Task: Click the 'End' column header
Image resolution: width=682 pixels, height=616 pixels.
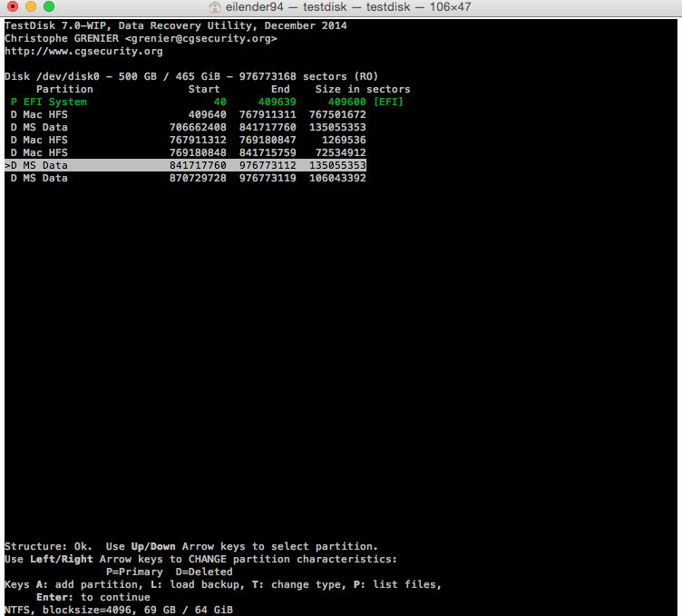Action: click(x=280, y=89)
